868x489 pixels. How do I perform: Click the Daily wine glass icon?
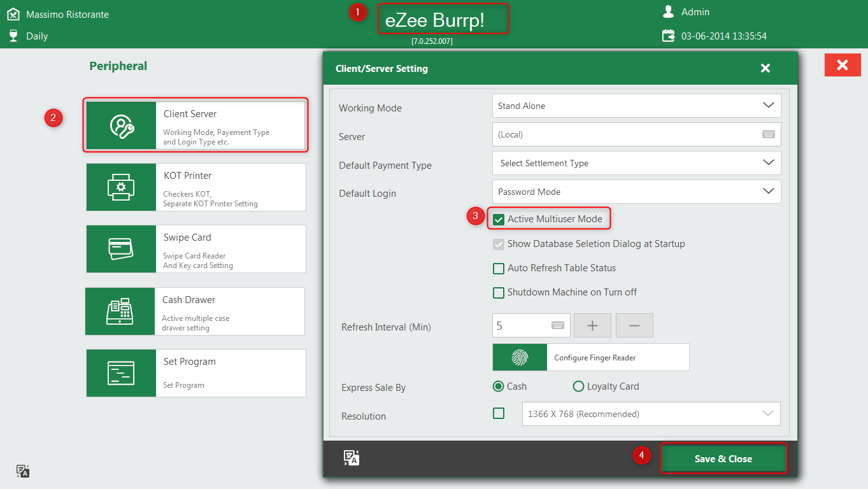13,36
